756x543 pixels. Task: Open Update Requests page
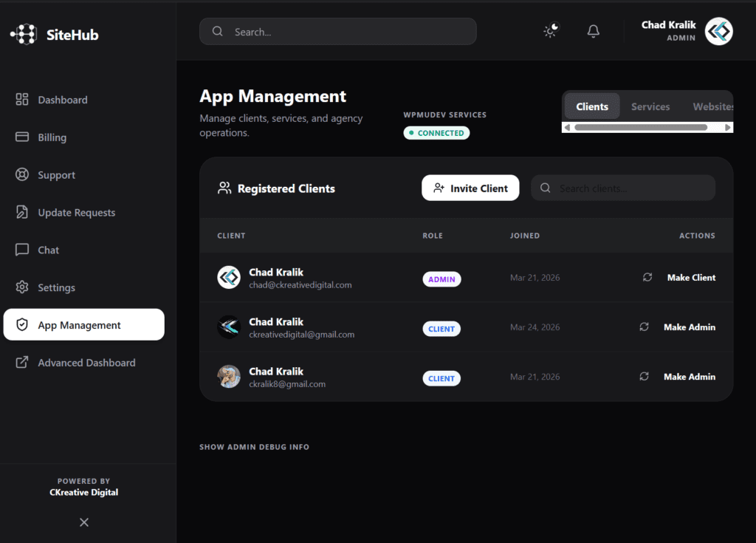pyautogui.click(x=76, y=213)
